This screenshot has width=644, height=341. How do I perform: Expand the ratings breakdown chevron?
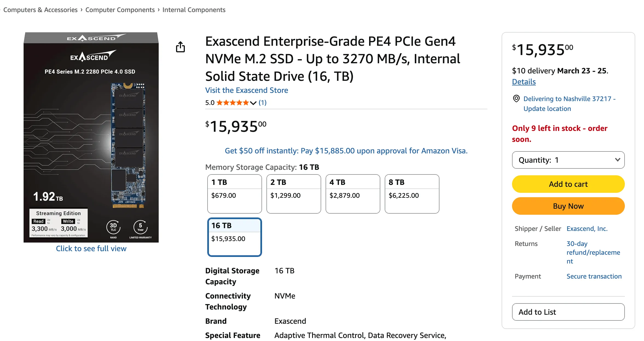click(x=253, y=103)
